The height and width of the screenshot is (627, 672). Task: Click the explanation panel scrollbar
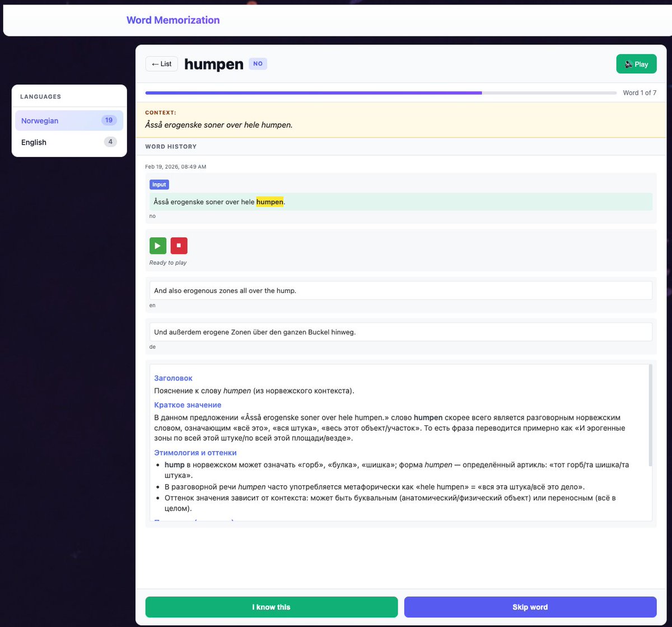(650, 415)
